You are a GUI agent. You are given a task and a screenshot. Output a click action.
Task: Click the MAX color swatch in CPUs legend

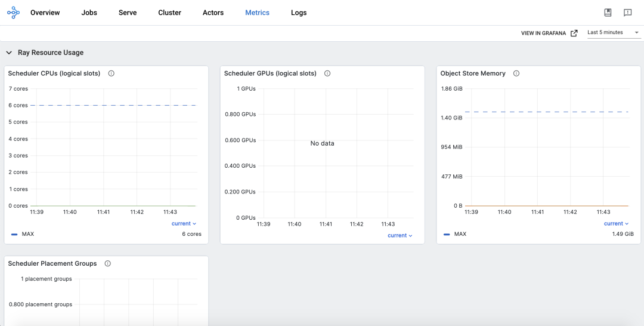click(x=14, y=234)
